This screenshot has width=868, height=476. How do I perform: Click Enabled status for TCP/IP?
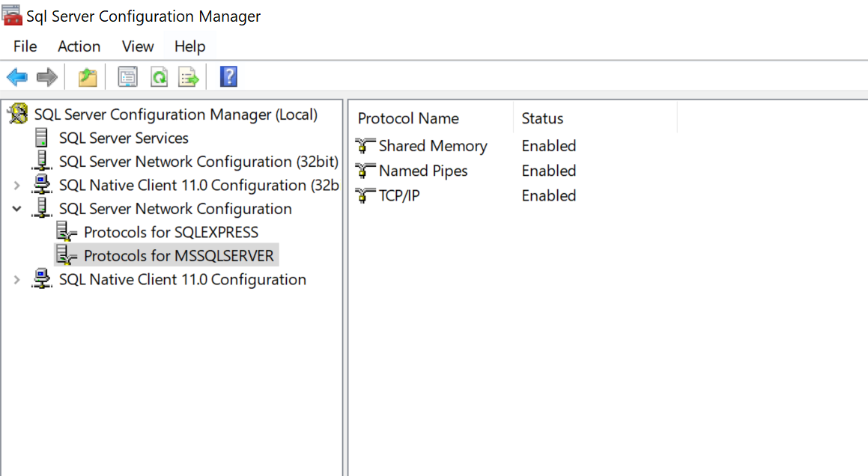coord(549,195)
